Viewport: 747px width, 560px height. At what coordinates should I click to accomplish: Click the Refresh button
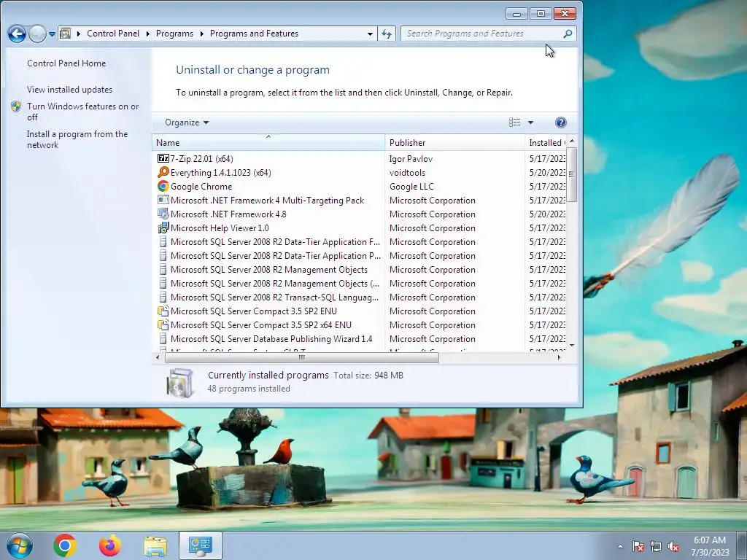click(387, 34)
